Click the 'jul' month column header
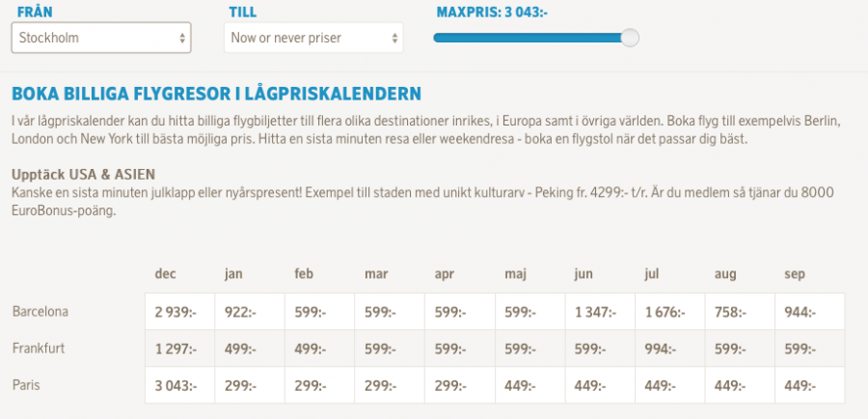The width and height of the screenshot is (868, 419). pos(651,274)
